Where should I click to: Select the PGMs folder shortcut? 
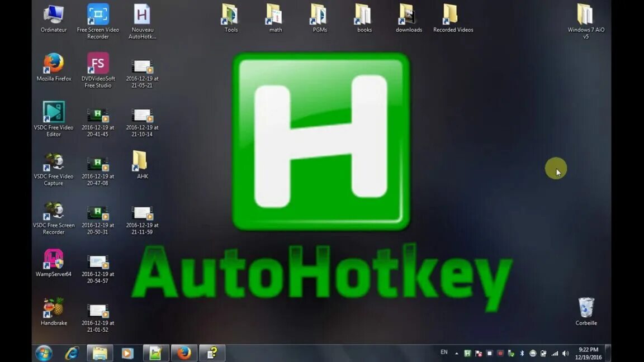coord(320,18)
